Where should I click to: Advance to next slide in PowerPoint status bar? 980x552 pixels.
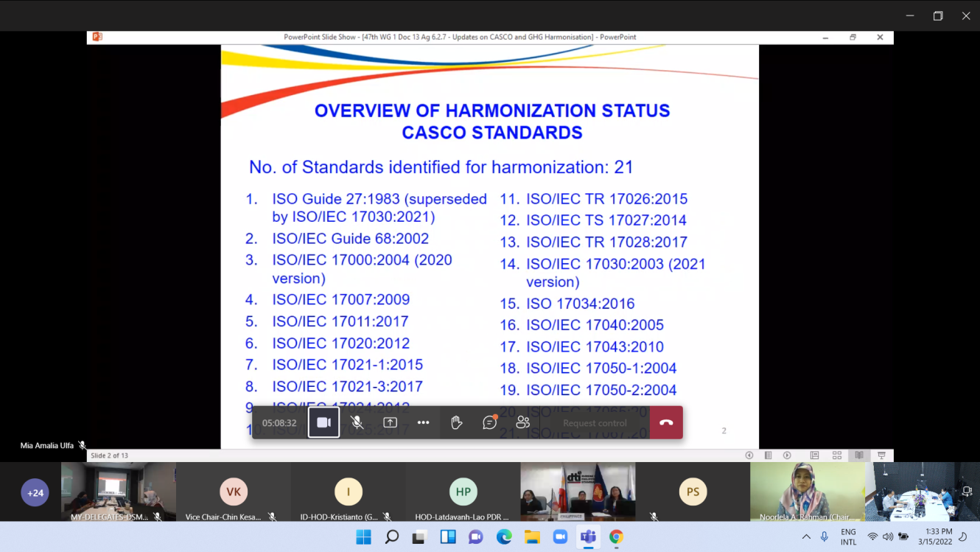pyautogui.click(x=787, y=455)
